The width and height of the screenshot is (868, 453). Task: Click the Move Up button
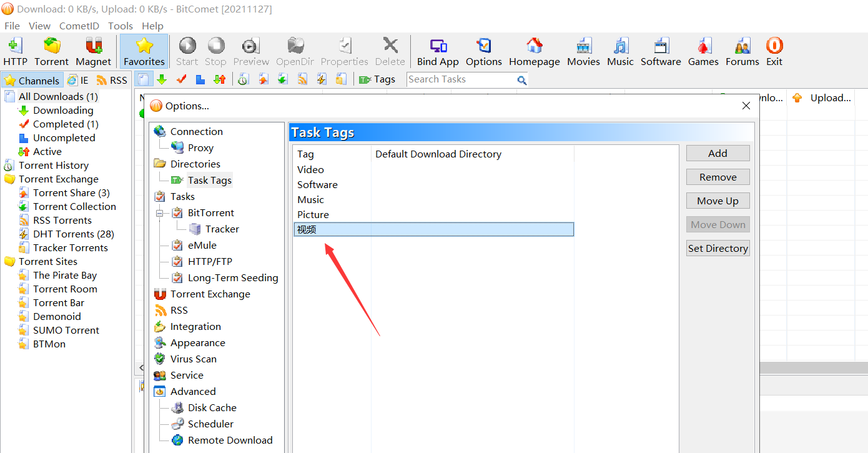pos(718,201)
